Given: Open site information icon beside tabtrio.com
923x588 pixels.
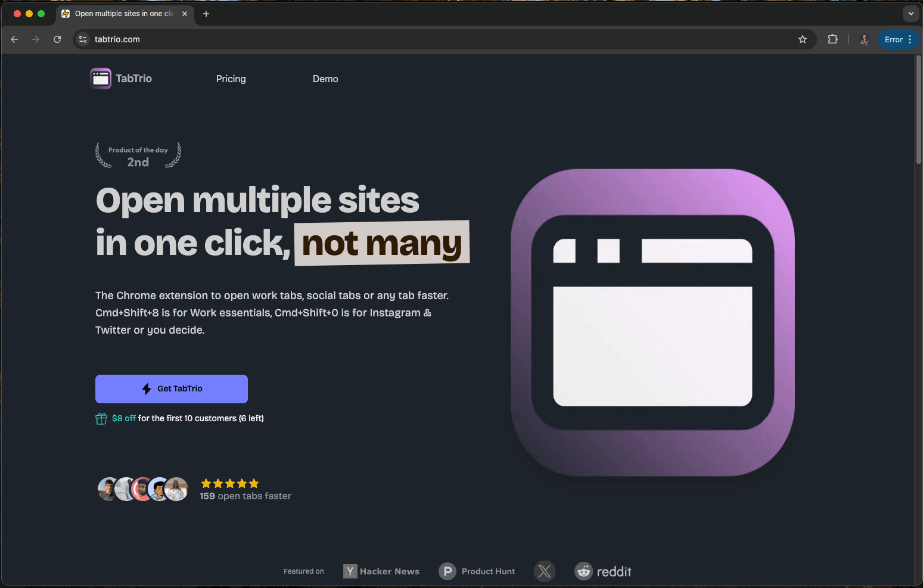Looking at the screenshot, I should coord(83,39).
